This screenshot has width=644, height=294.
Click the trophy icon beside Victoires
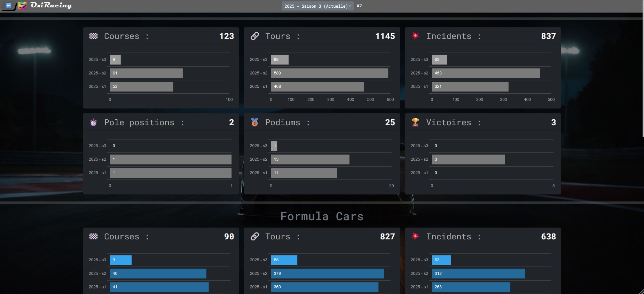point(415,122)
